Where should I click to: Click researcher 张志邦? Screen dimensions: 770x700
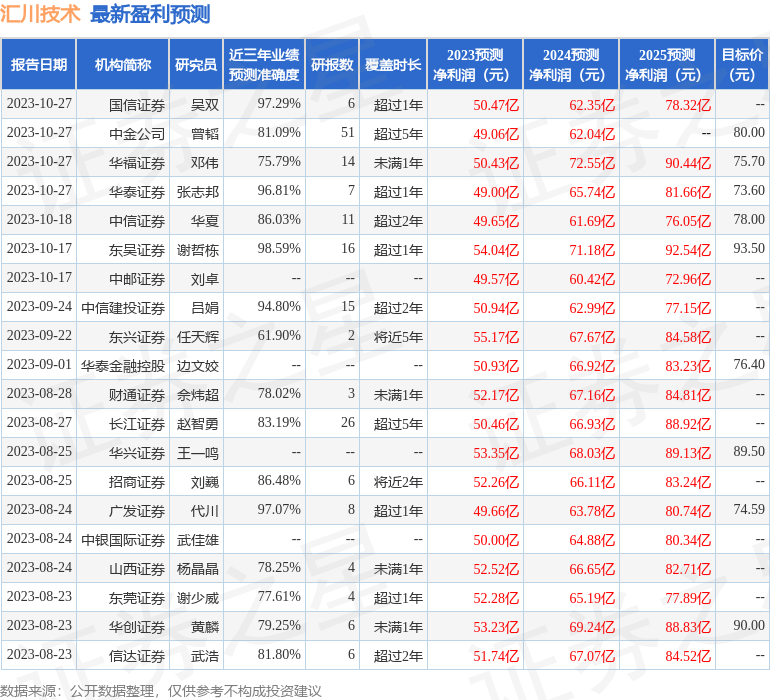tap(197, 192)
